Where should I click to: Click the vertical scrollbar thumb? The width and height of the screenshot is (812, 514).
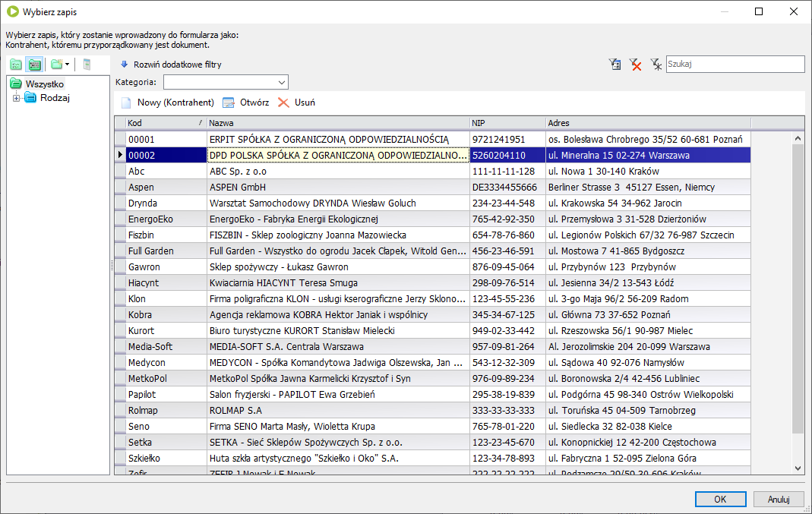coord(798,289)
